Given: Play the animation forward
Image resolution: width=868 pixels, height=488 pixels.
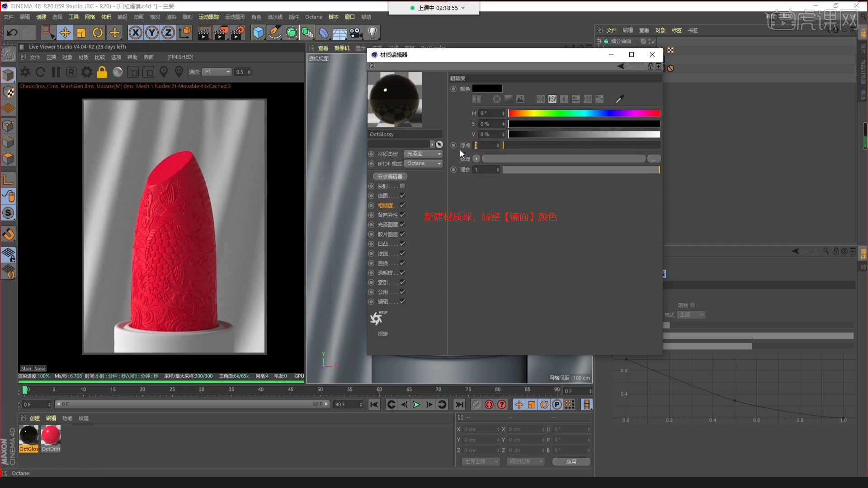Looking at the screenshot, I should (416, 404).
